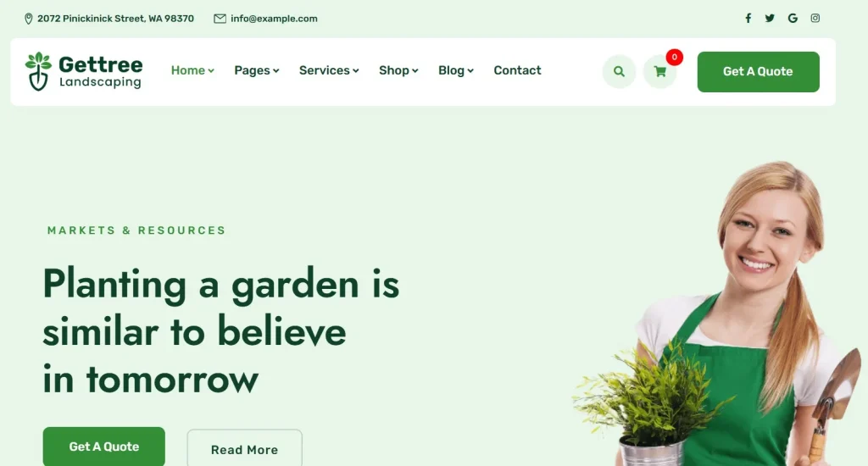Open the Twitter social icon
868x466 pixels.
click(770, 19)
